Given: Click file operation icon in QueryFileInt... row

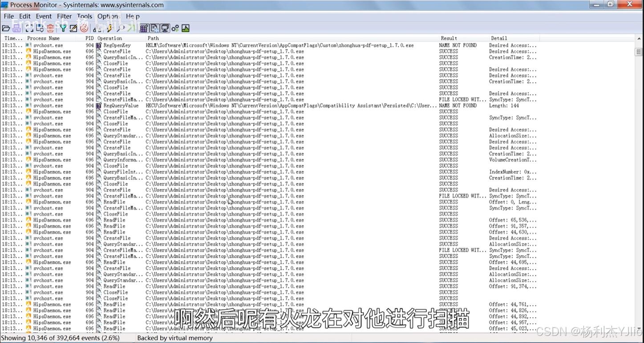Looking at the screenshot, I should (x=99, y=171).
